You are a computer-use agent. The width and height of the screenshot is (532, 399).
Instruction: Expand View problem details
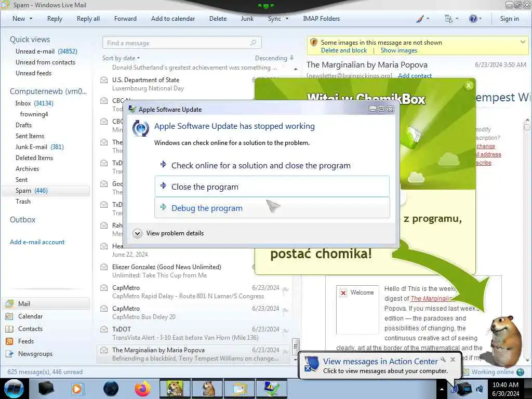tap(169, 233)
